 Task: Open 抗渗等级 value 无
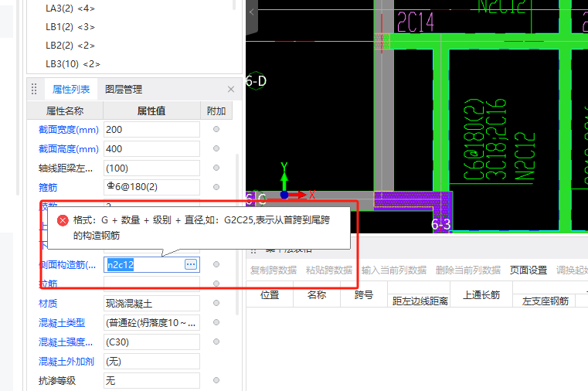coord(151,380)
